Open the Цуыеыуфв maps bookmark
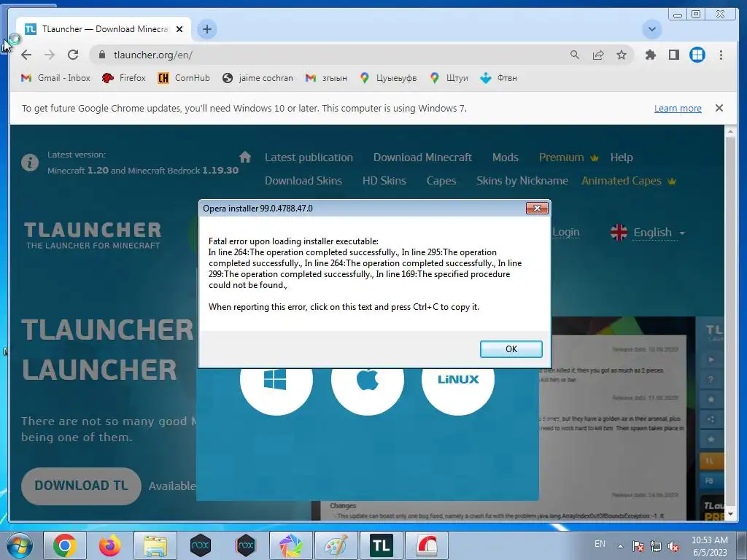This screenshot has width=747, height=560. point(388,77)
